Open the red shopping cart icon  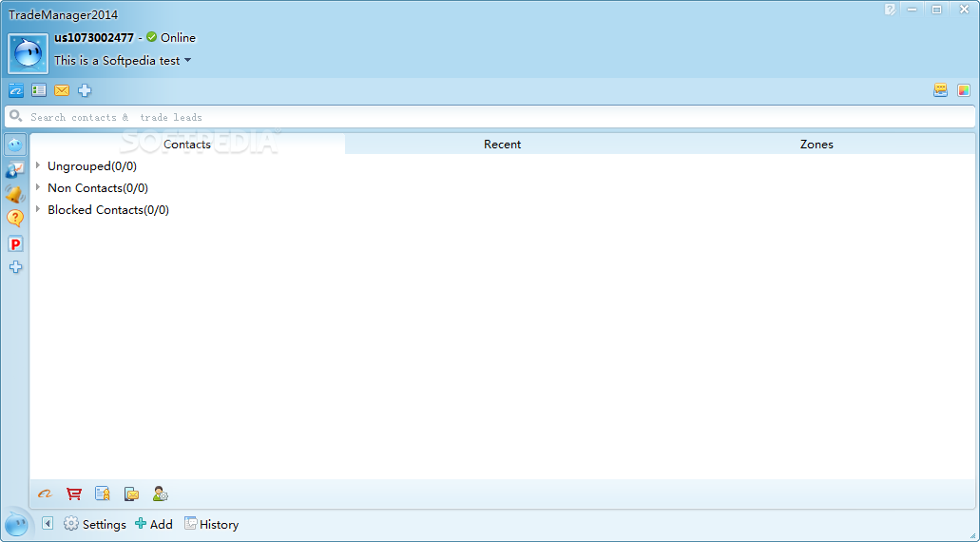[x=74, y=494]
